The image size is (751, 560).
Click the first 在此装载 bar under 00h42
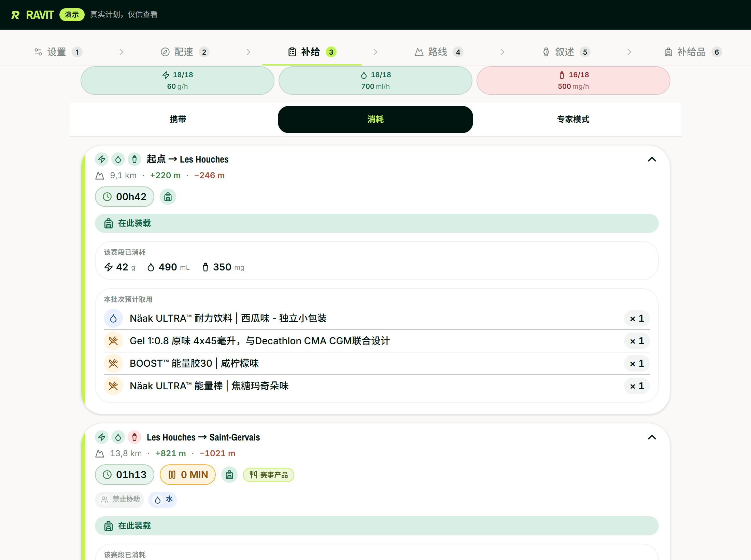pos(377,223)
